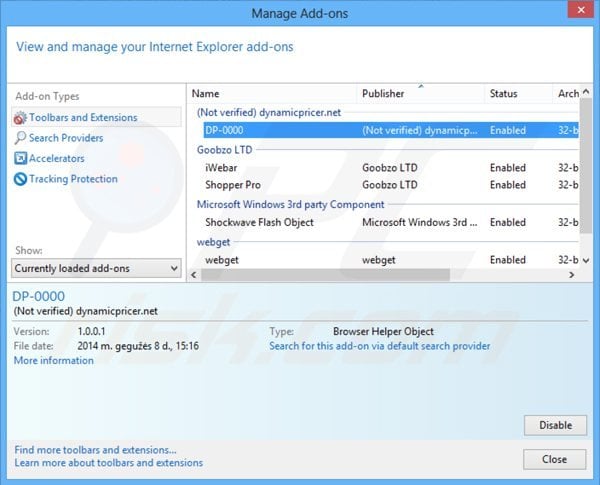Select the Shopper Pro add-on
The image size is (600, 485).
pyautogui.click(x=391, y=185)
